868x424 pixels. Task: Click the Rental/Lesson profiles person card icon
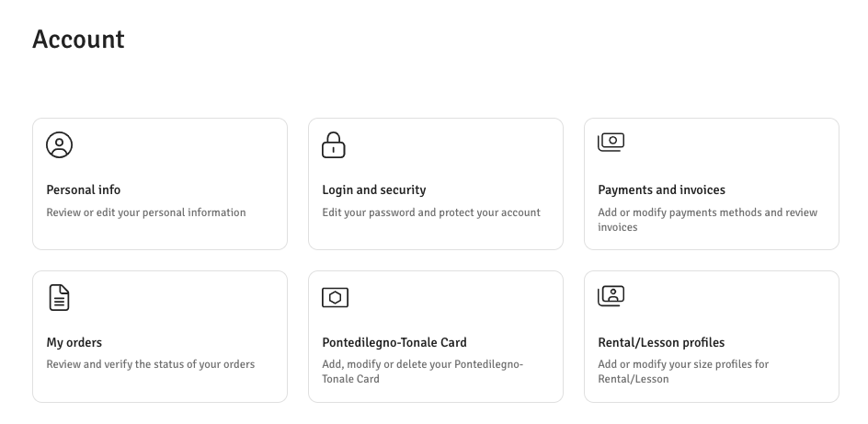pyautogui.click(x=611, y=295)
